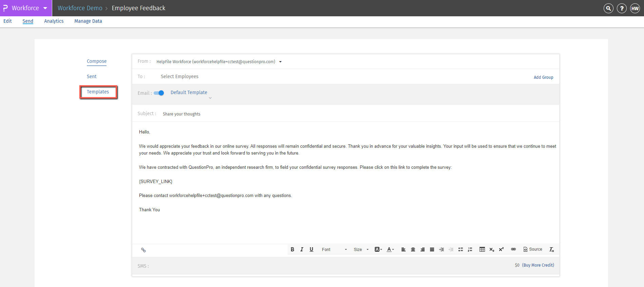
Task: Open the Analytics tab
Action: [x=54, y=21]
